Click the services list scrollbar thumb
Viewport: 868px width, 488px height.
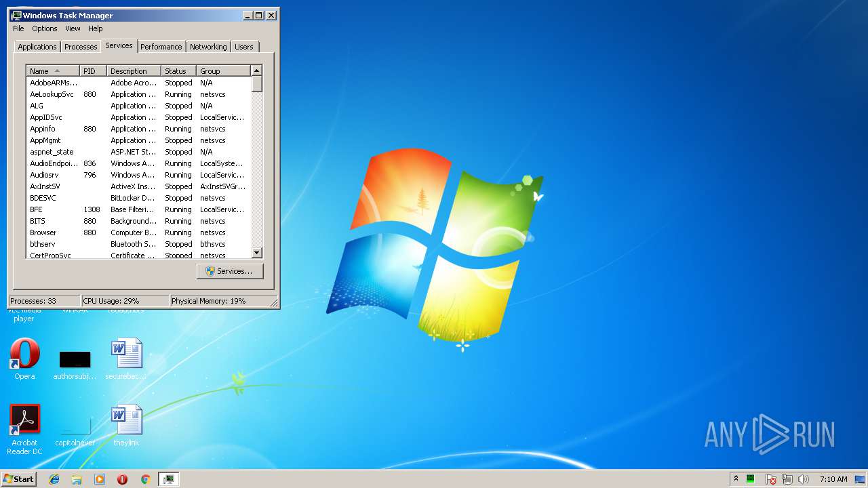pyautogui.click(x=256, y=84)
